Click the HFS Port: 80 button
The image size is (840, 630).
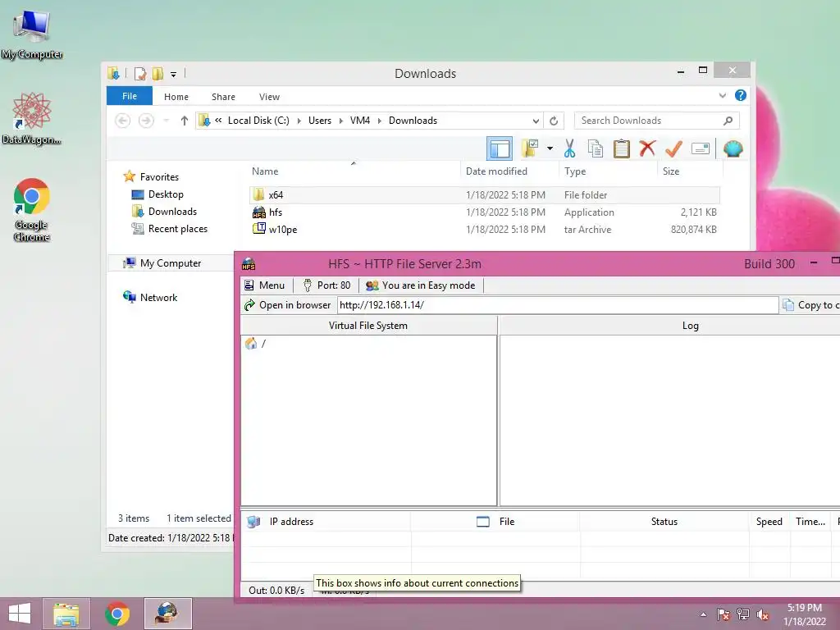click(326, 285)
